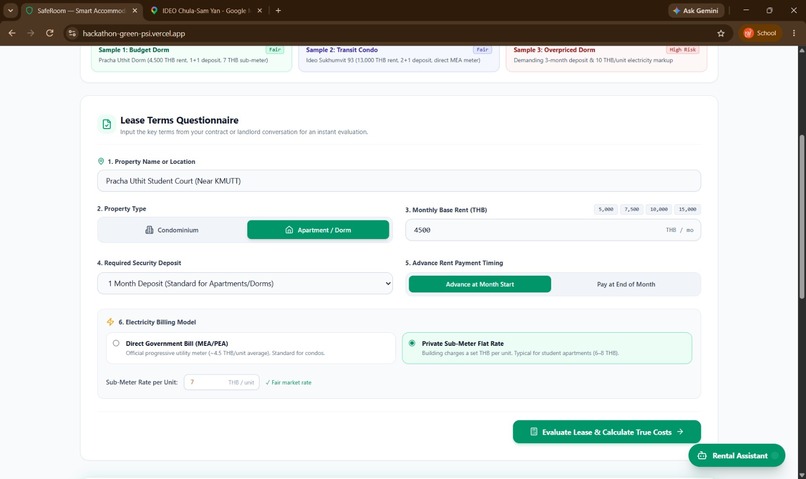Click the 'Fair market rate' indicator text
This screenshot has height=479, width=806.
coord(289,382)
